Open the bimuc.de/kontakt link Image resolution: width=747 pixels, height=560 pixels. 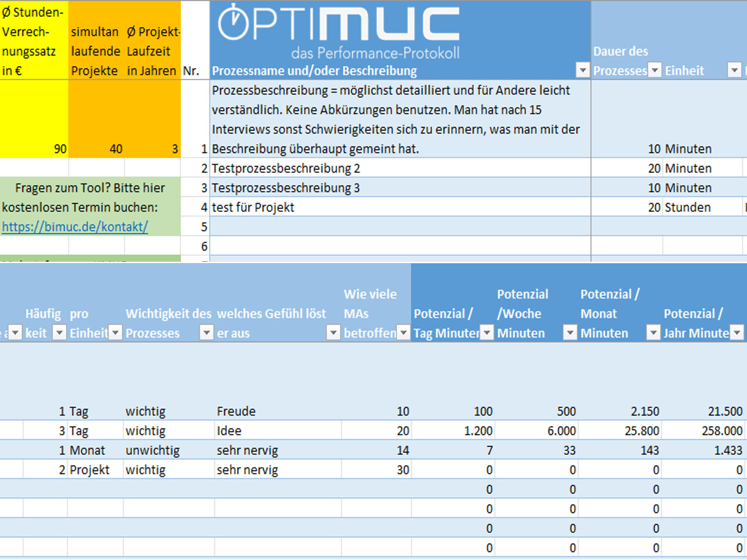75,227
